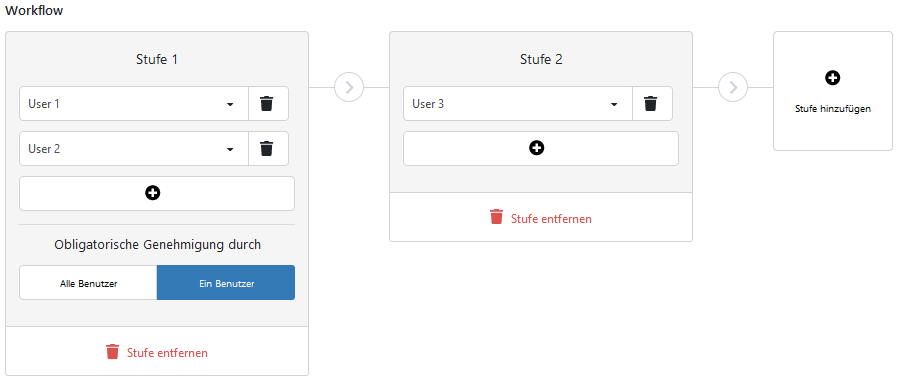Expand the User 2 dropdown arrow

click(230, 149)
